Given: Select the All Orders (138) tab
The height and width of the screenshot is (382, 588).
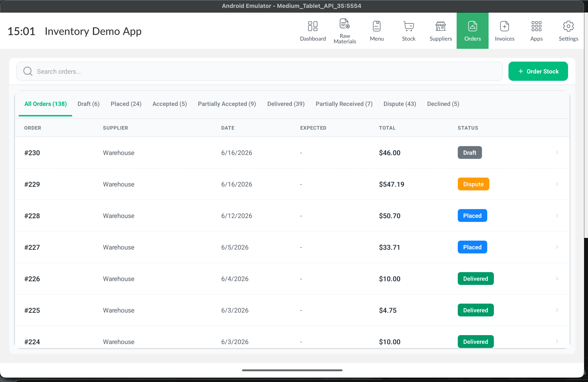Looking at the screenshot, I should pos(45,104).
